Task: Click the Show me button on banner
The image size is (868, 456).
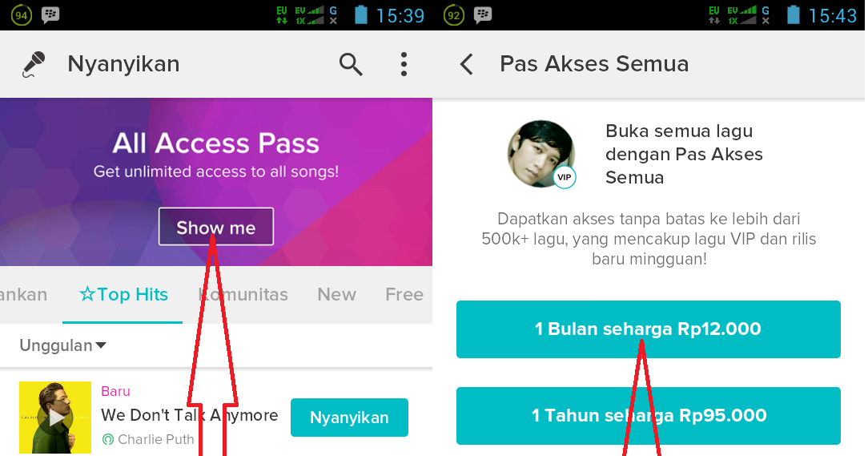Action: [216, 227]
